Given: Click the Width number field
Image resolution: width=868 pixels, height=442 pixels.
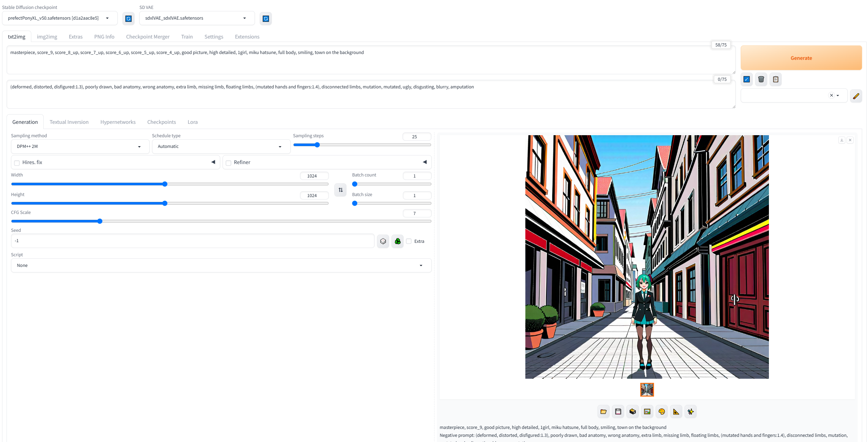Looking at the screenshot, I should click(314, 176).
